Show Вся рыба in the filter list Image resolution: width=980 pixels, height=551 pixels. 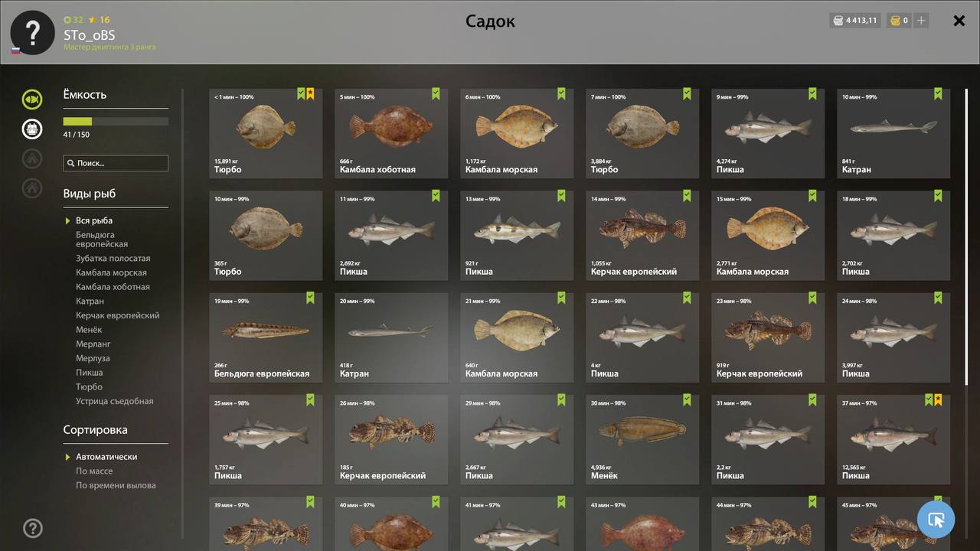coord(94,220)
